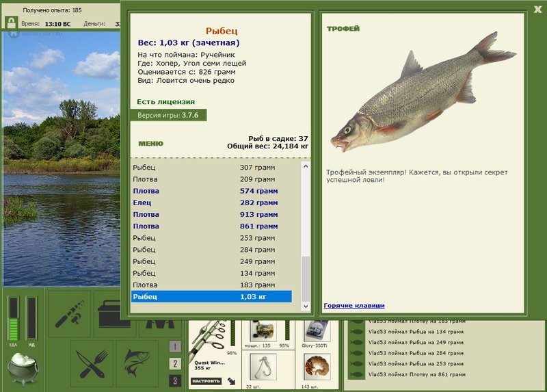Close the trophy window with X
Screen dimensions: 547x392
coord(537,10)
